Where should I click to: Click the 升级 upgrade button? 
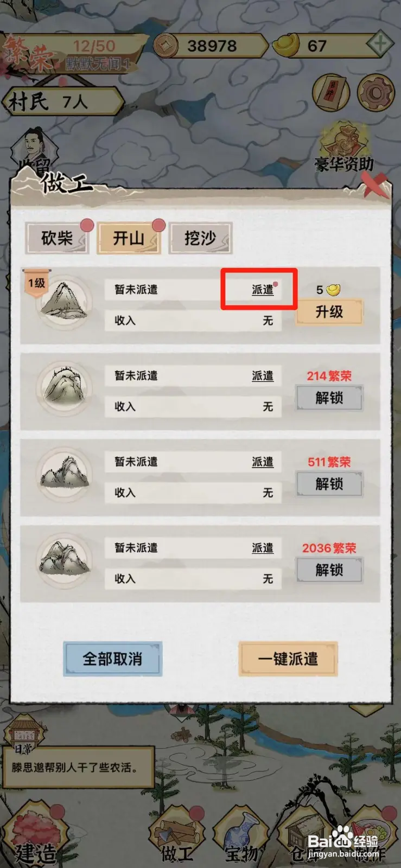(x=329, y=312)
